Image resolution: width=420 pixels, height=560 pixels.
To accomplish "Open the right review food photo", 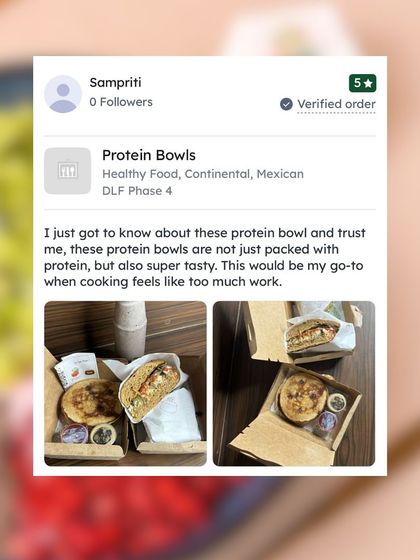I will (x=294, y=384).
